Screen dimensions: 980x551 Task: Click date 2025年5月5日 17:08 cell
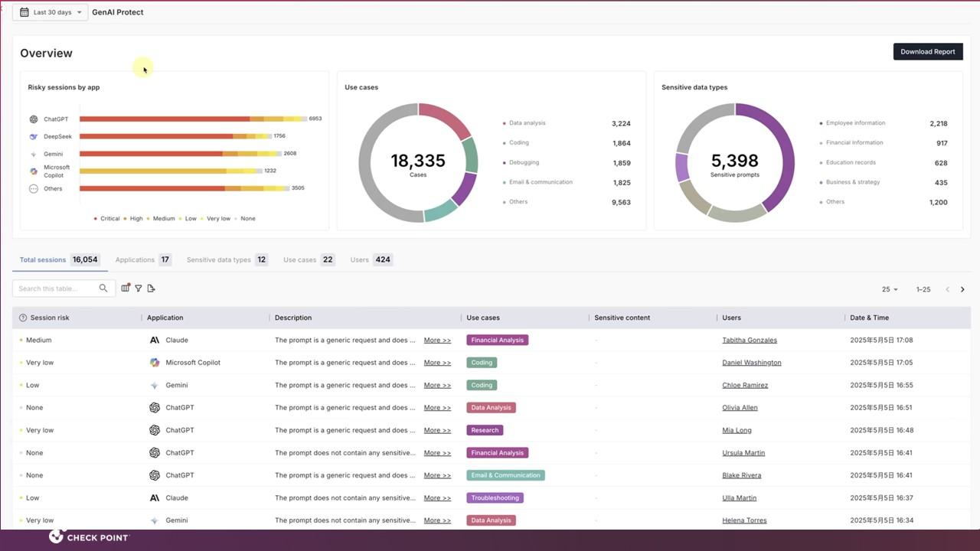pyautogui.click(x=881, y=340)
